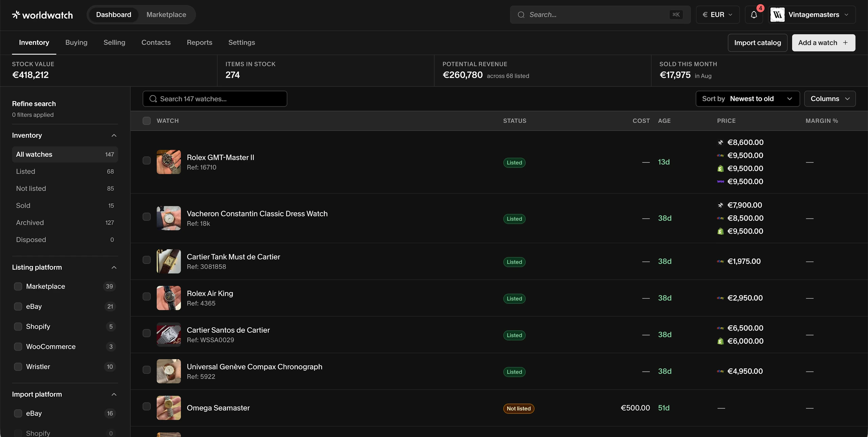Click the eBay icon on the Rolex GMT-Master II row
Screen dimensions: 868x437
click(721, 155)
